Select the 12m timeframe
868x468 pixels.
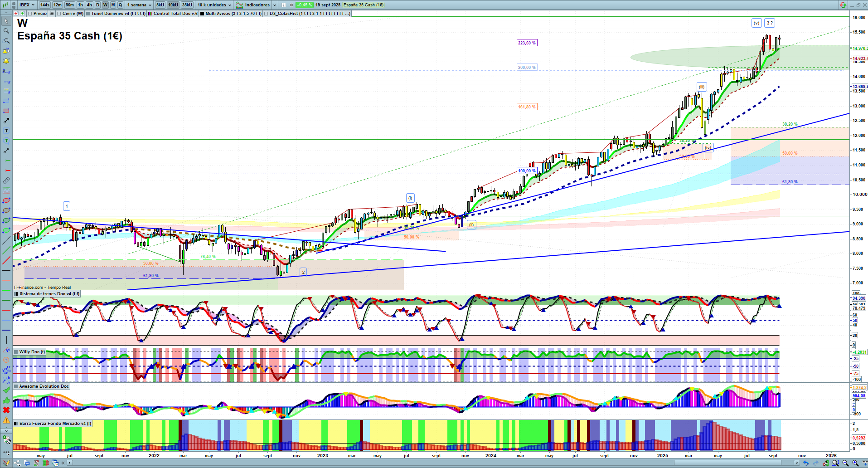pos(58,5)
